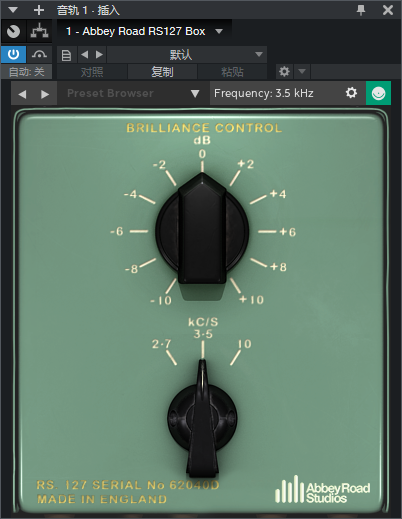Toggle the 自动: 关 automation mode

(26, 72)
